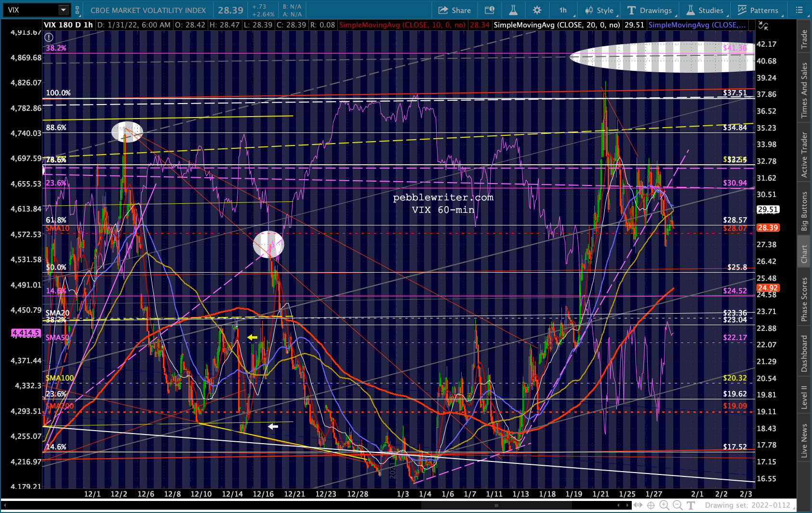Click the zoom out magnifier icon
812x513 pixels.
coord(678,505)
